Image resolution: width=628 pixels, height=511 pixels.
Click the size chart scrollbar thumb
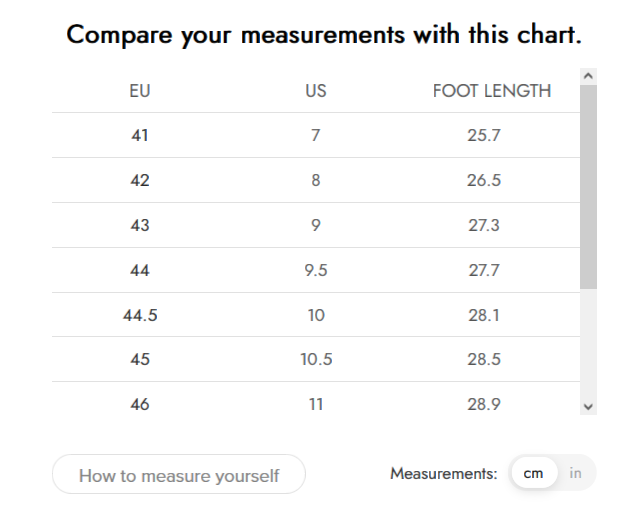coord(588,187)
